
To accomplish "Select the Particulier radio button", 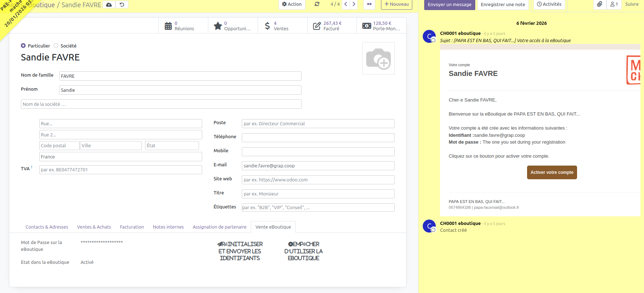I will [x=23, y=46].
